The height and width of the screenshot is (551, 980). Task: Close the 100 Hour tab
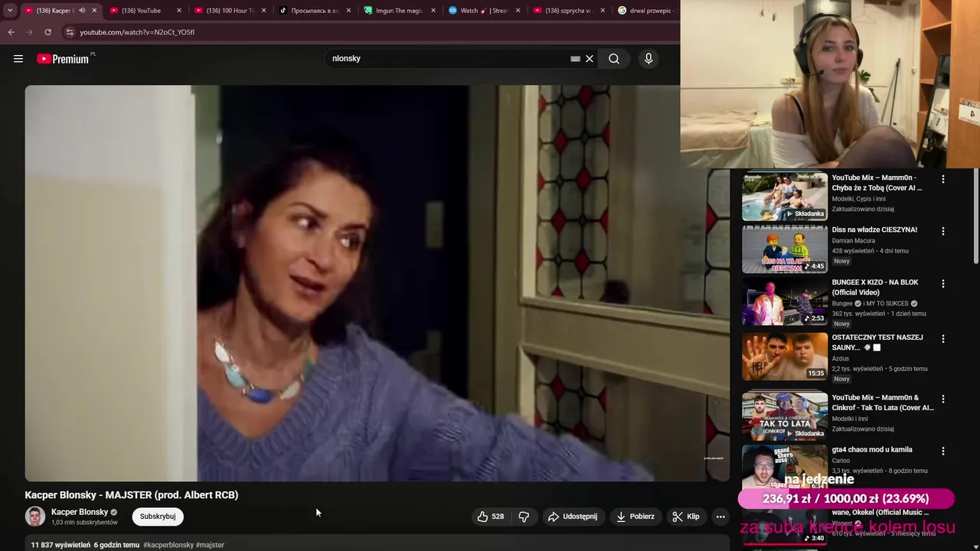coord(263,11)
